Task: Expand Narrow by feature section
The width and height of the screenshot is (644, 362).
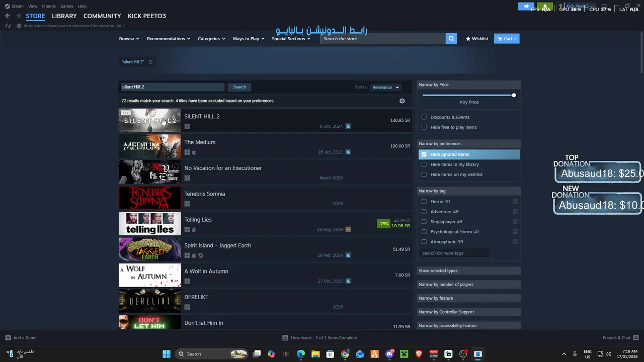Action: click(x=468, y=298)
